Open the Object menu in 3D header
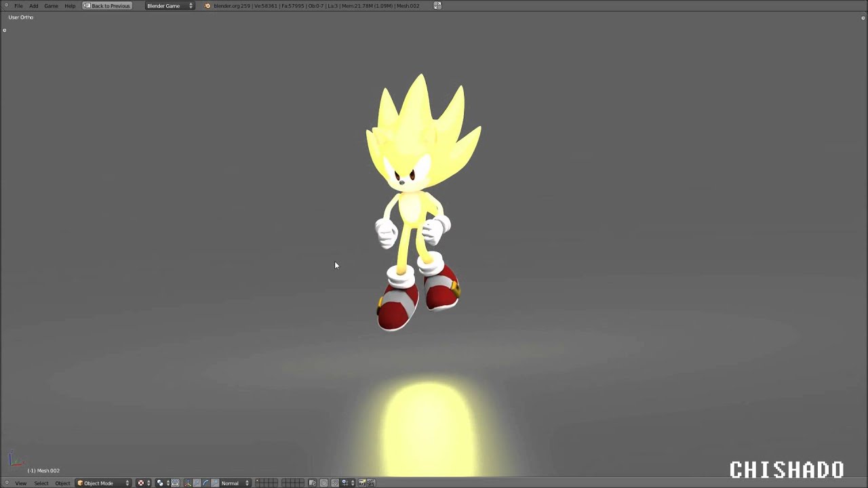Viewport: 868px width, 488px height. 62,483
